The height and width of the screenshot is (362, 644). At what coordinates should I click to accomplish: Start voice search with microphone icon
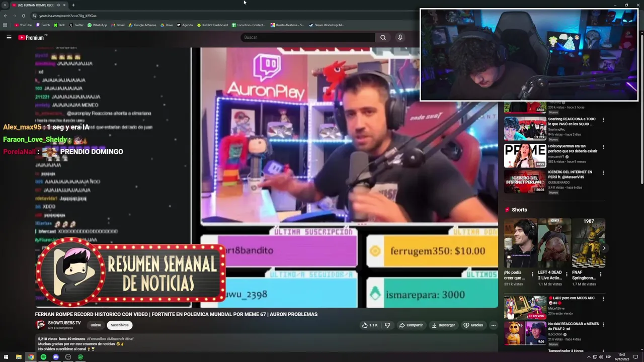(400, 37)
